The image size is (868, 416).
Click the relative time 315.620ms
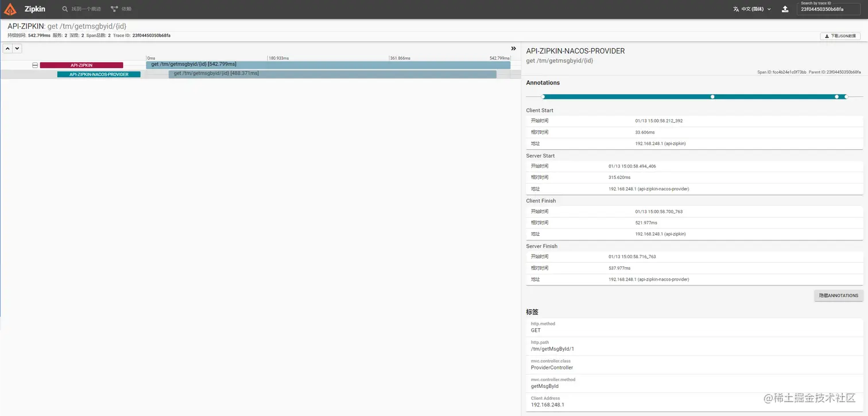(x=619, y=177)
